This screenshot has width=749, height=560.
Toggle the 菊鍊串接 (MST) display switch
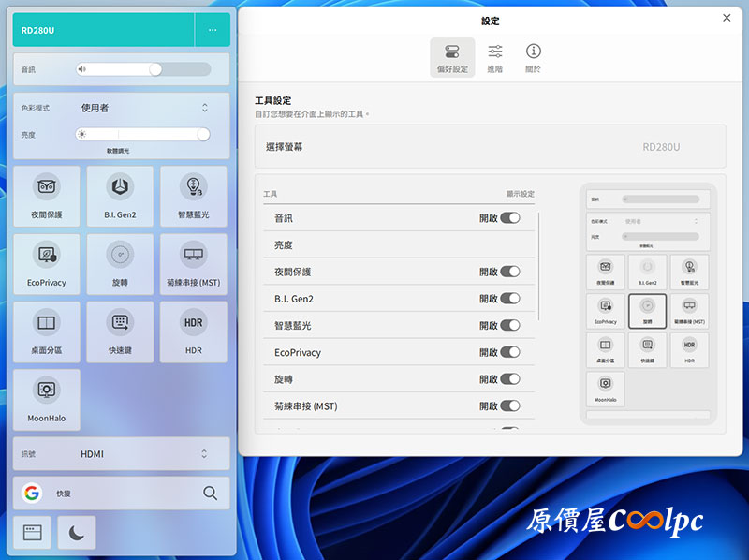point(510,405)
